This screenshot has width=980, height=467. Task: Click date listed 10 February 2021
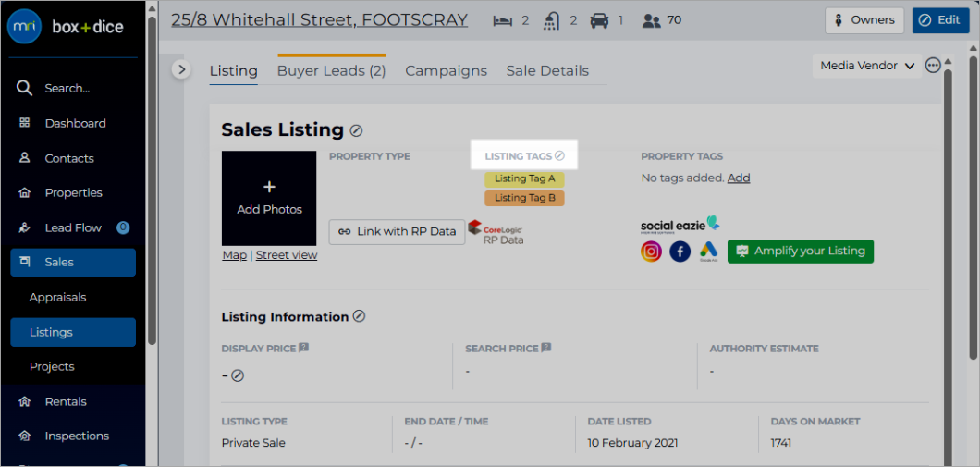(632, 443)
